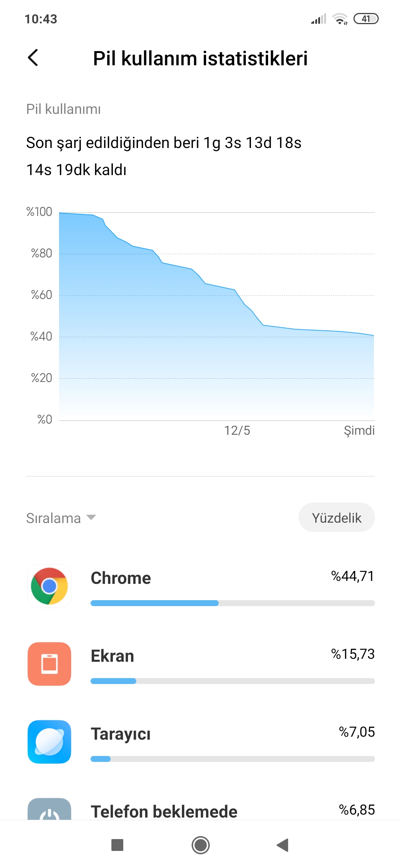Open Chrome battery usage details
Screen dimensions: 401x868
tap(200, 586)
